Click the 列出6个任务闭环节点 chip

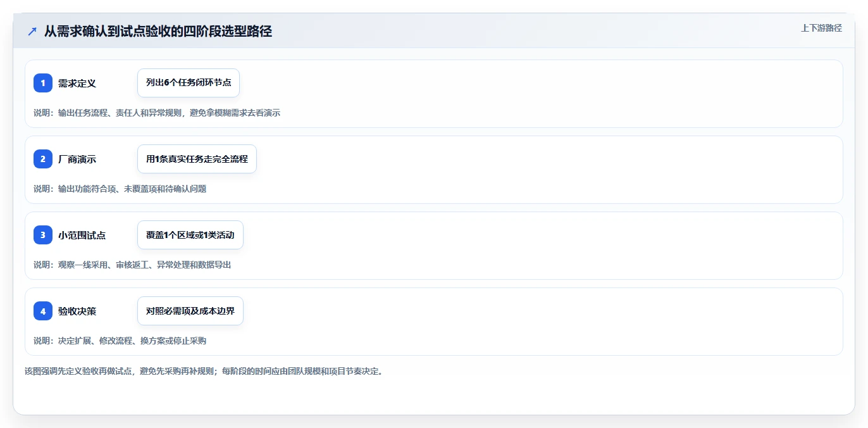coord(189,83)
